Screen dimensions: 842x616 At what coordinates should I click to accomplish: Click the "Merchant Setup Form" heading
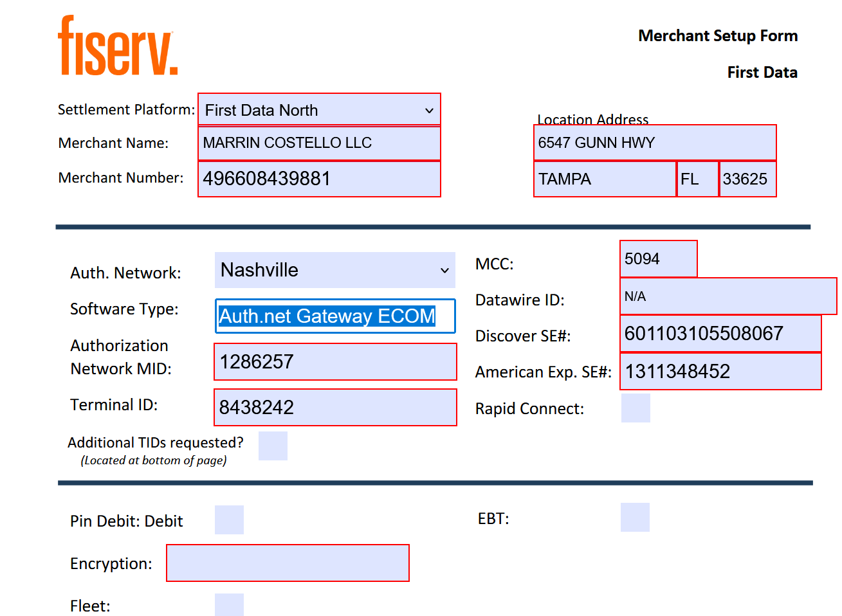click(718, 36)
